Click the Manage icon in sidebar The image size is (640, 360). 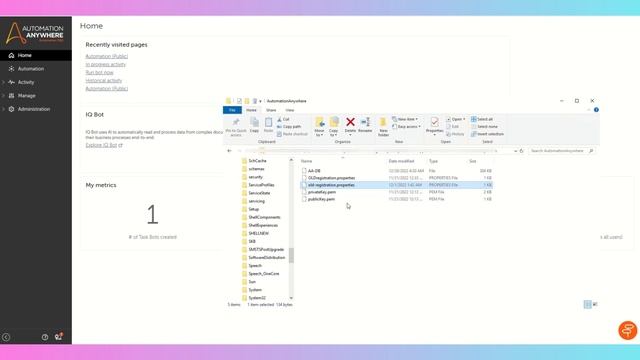coord(11,96)
